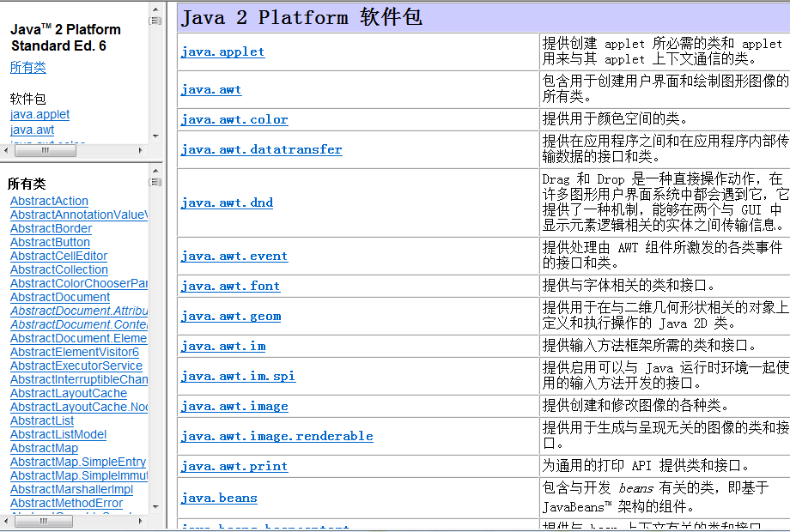This screenshot has width=790, height=532.
Task: Open the java.awt.dnd package link
Action: 227,203
